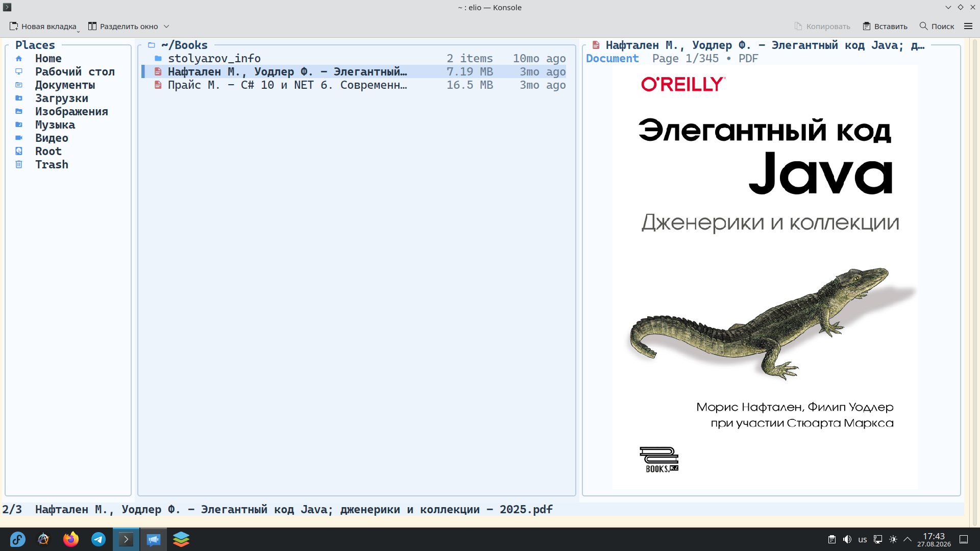This screenshot has height=551, width=980.
Task: Open Рабочий стол in Places
Action: click(75, 72)
